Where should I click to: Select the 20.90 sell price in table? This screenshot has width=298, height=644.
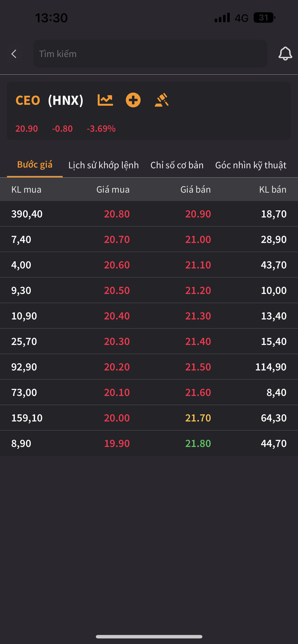click(x=198, y=214)
